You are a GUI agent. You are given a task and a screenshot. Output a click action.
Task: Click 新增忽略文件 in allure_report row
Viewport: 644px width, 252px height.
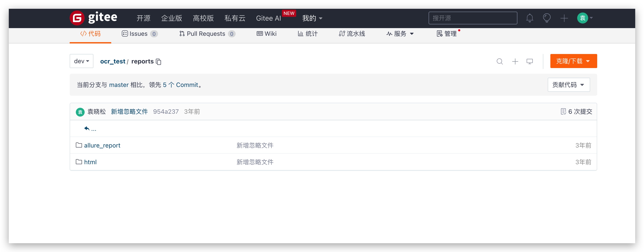tap(255, 145)
